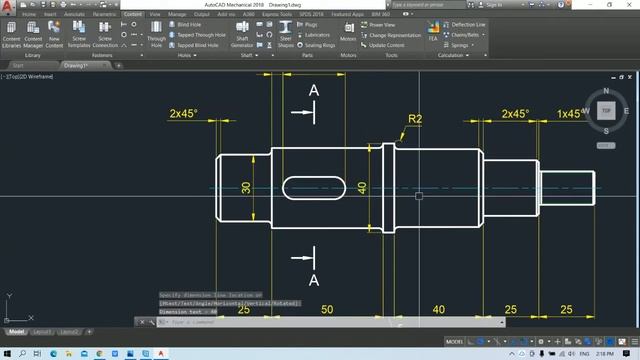640x360 pixels.
Task: Click the command line close X button
Action: click(x=142, y=322)
